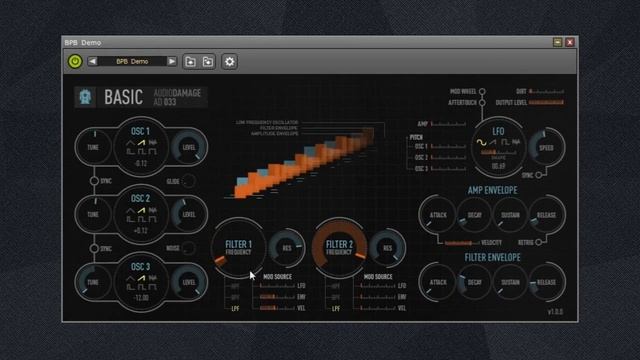Go to the next preset arrow
The height and width of the screenshot is (360, 640).
(172, 61)
